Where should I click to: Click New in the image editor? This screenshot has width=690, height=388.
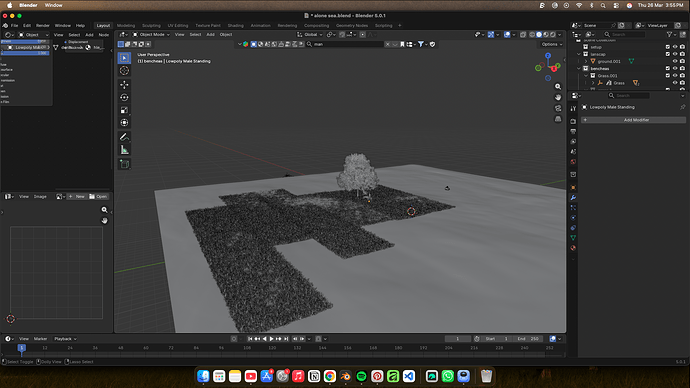[x=77, y=197]
